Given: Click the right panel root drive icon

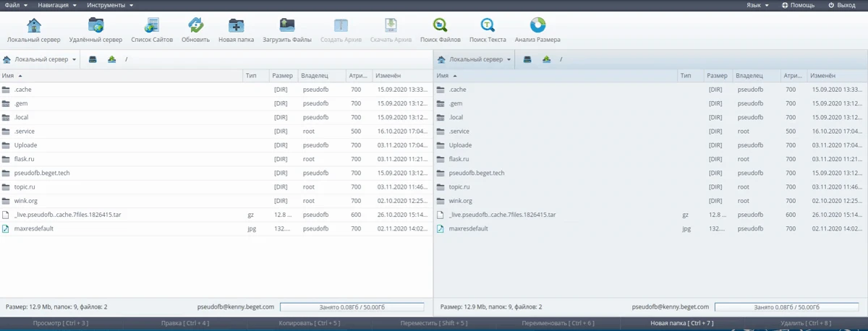Looking at the screenshot, I should (527, 59).
